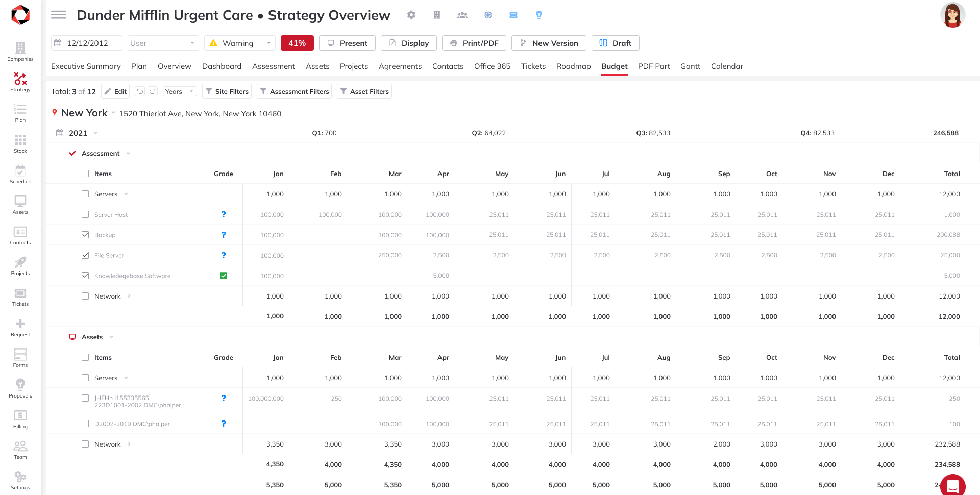
Task: Uncheck the File Server checkbox
Action: click(x=85, y=255)
